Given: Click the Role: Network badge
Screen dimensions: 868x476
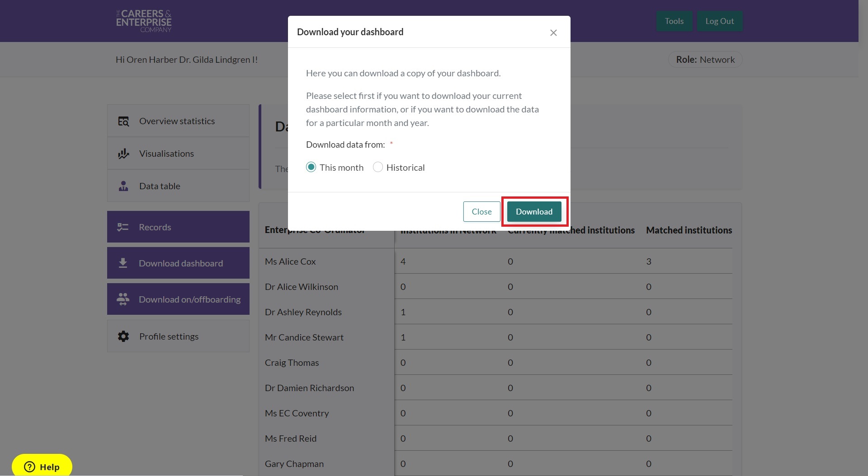Looking at the screenshot, I should [705, 60].
